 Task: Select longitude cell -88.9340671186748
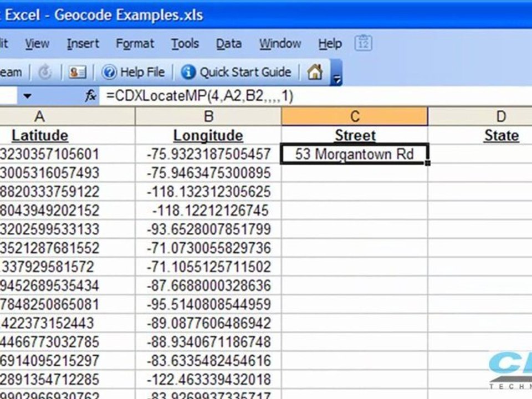(208, 342)
